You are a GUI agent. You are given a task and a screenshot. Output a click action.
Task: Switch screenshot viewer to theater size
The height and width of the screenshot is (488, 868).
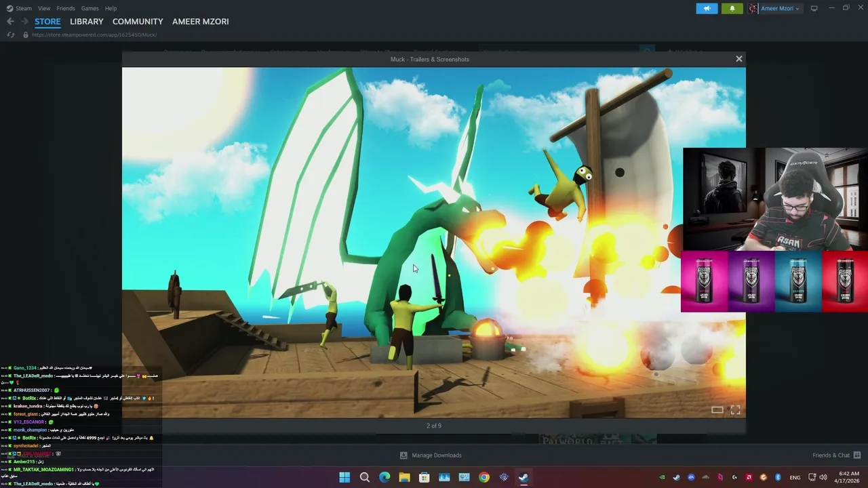click(717, 409)
